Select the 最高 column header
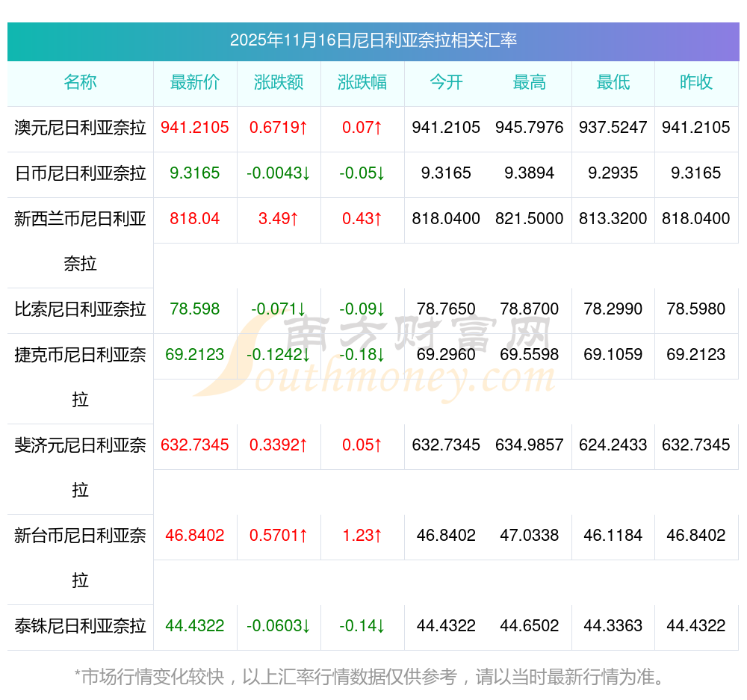747x700 pixels. [530, 82]
